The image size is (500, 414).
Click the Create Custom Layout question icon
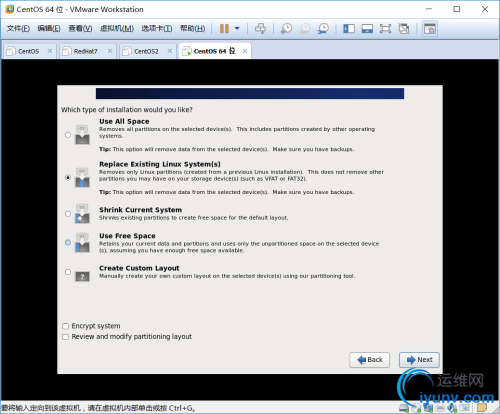coord(82,276)
